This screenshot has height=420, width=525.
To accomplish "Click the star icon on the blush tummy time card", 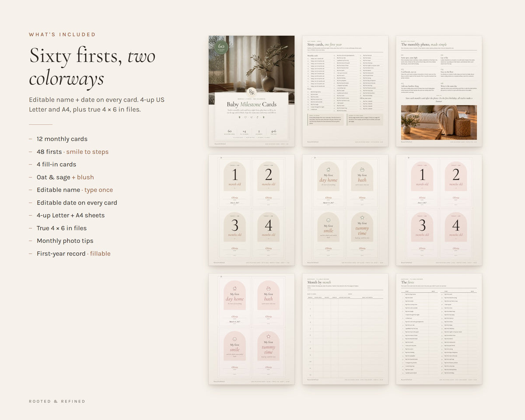I will pos(268,336).
